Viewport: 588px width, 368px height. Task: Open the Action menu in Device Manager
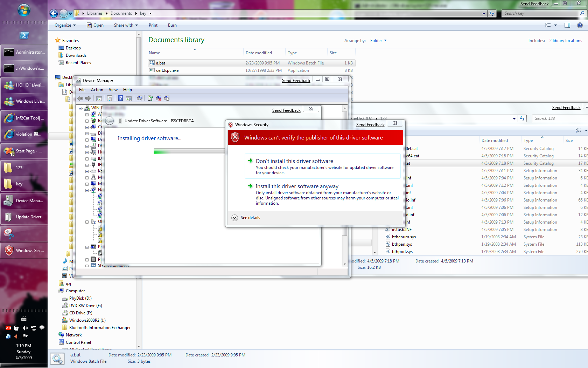tap(97, 90)
